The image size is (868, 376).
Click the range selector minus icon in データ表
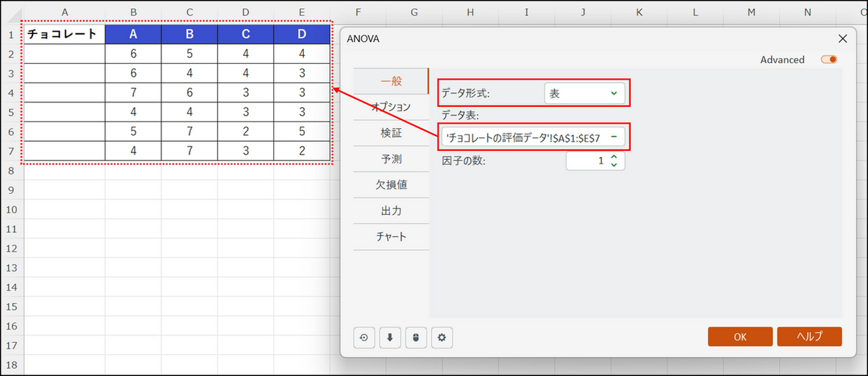coord(613,137)
